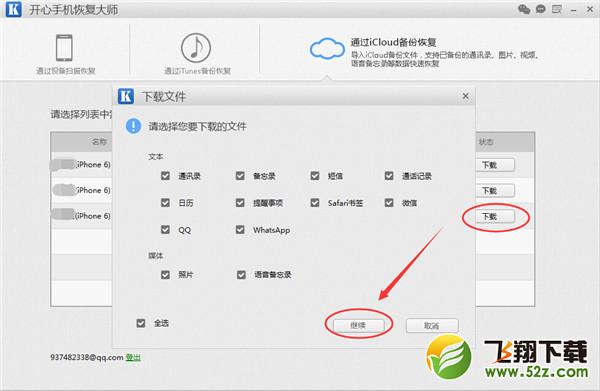The height and width of the screenshot is (391, 600).
Task: Switch to 通过设备扫描恢复 tab label
Action: (65, 71)
